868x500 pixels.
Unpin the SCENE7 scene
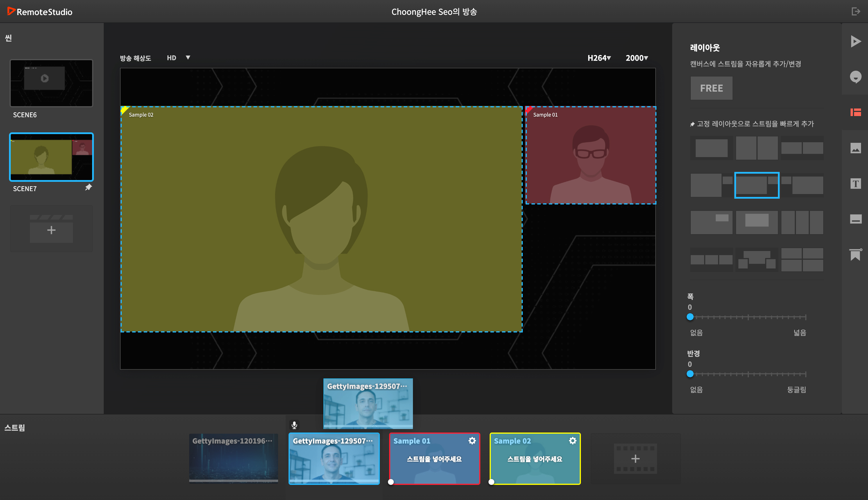pyautogui.click(x=89, y=188)
